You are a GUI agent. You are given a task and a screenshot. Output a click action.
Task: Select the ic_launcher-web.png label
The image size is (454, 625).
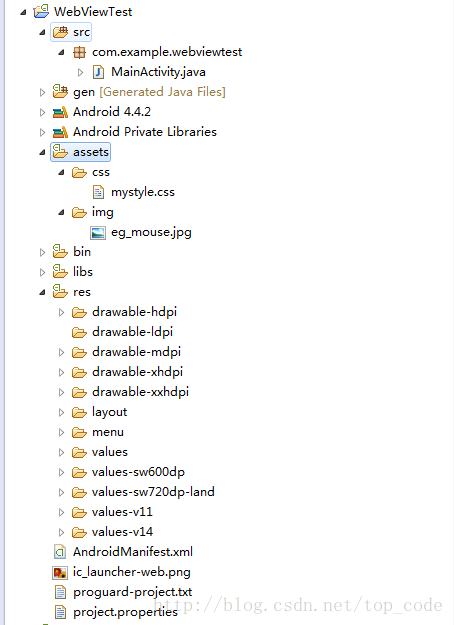tap(132, 572)
